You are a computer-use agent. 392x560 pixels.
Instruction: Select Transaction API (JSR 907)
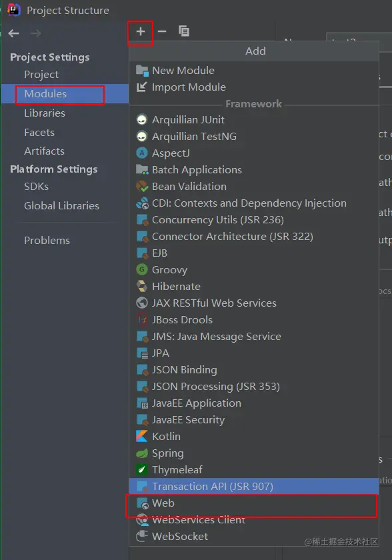254,486
